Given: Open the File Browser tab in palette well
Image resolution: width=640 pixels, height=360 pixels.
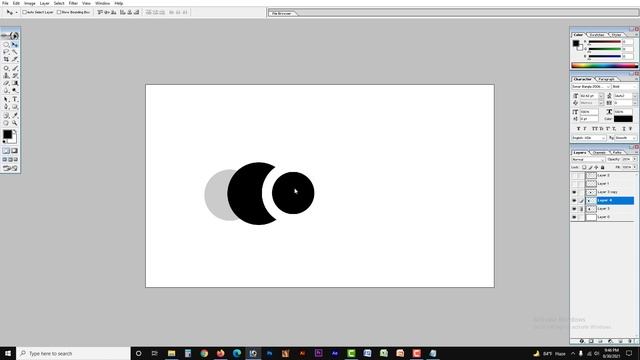Looking at the screenshot, I should point(282,13).
